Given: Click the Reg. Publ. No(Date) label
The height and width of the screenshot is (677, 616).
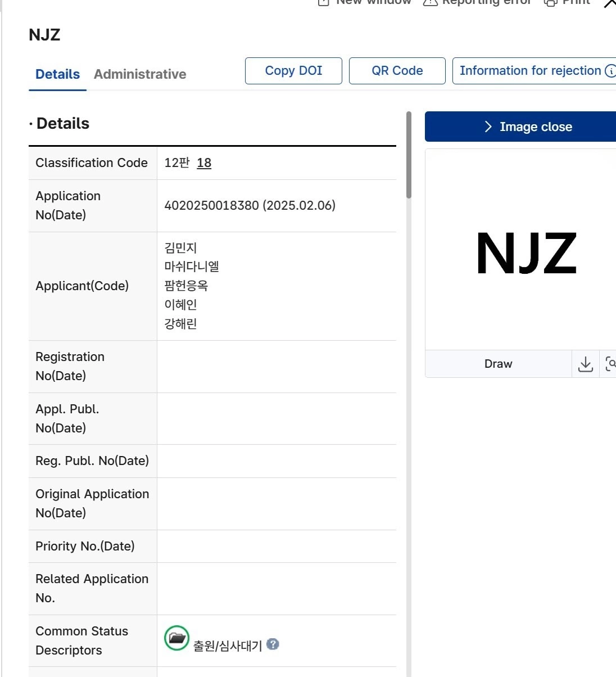Looking at the screenshot, I should 92,461.
